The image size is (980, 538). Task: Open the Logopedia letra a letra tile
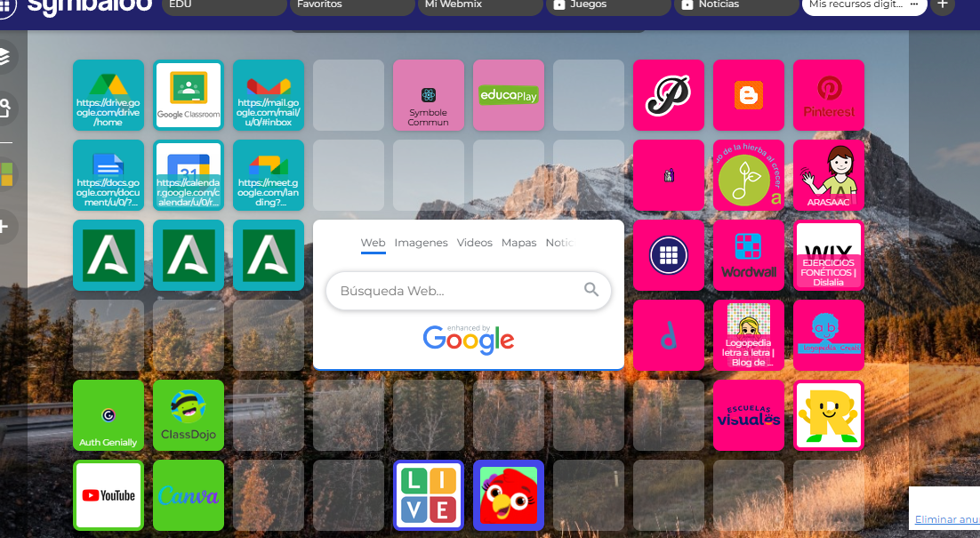(748, 335)
